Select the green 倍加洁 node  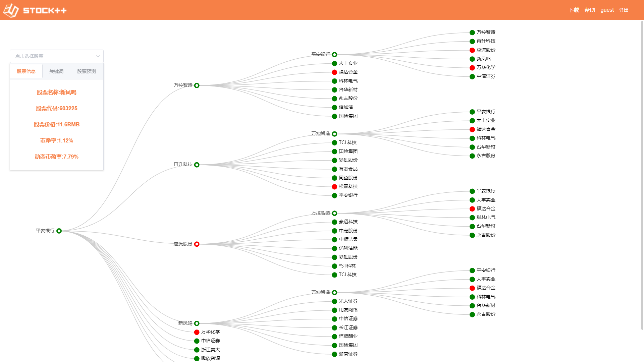334,108
